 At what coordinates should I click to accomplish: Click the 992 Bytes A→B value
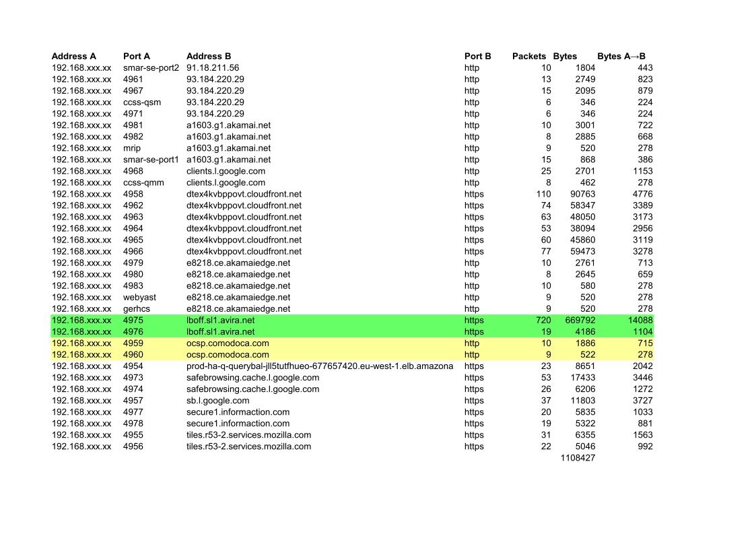tap(645, 446)
